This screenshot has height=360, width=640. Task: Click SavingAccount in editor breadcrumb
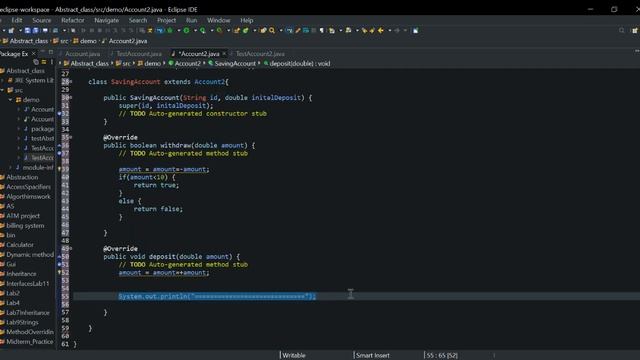(x=235, y=64)
